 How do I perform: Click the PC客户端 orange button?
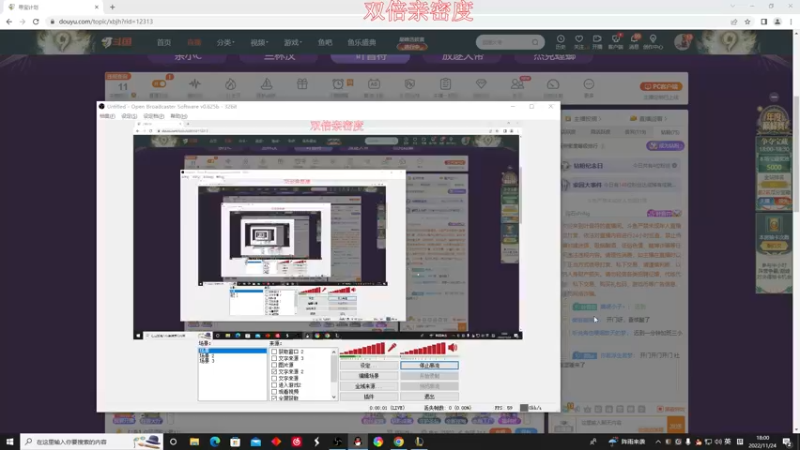[661, 86]
